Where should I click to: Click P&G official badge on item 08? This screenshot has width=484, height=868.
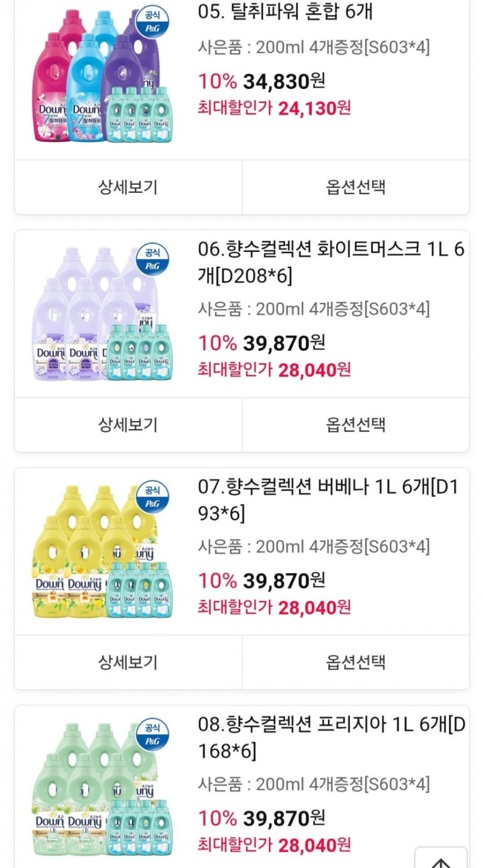(152, 734)
